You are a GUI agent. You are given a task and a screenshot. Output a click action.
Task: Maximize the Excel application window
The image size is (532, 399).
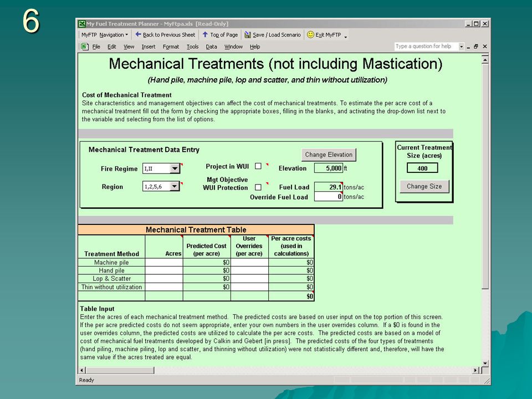point(476,24)
